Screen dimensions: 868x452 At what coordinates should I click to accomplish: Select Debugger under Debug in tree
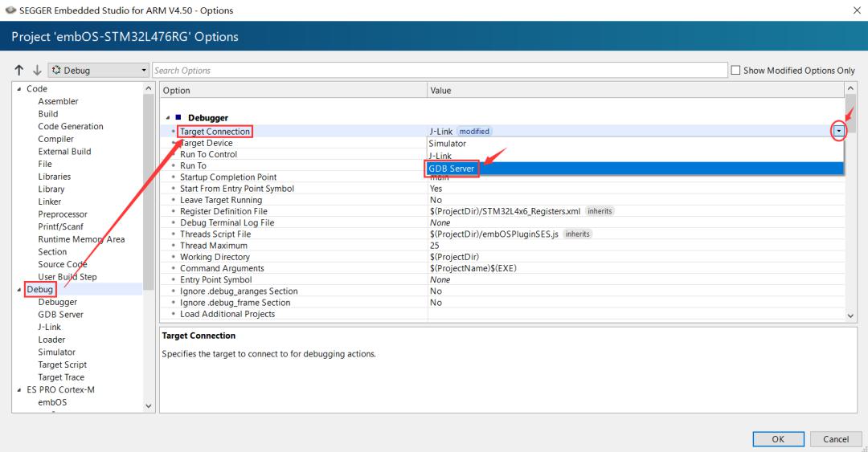58,302
